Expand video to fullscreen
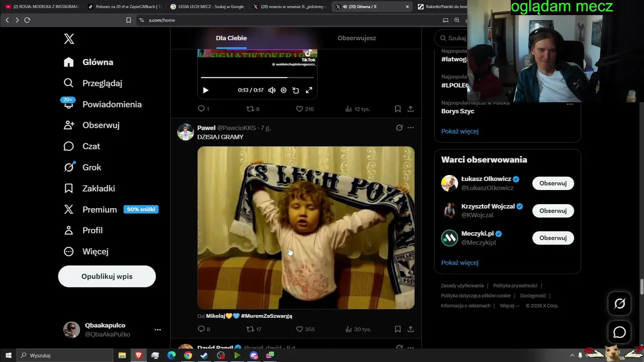This screenshot has height=362, width=644. click(x=309, y=90)
